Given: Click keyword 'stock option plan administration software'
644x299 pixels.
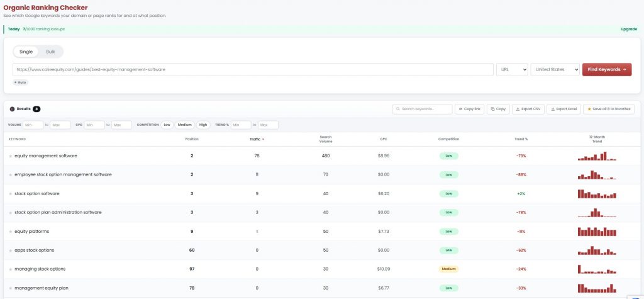Looking at the screenshot, I should click(x=58, y=213).
